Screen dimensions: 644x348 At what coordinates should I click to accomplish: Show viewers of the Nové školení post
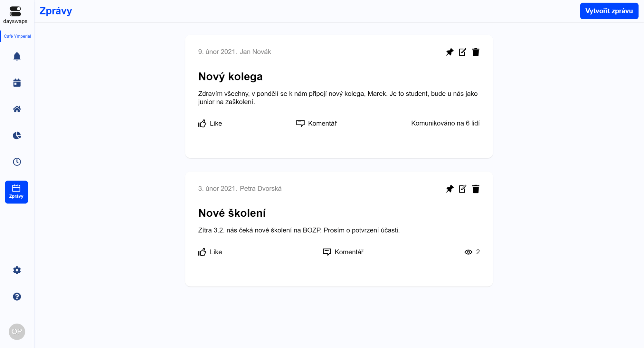point(472,252)
